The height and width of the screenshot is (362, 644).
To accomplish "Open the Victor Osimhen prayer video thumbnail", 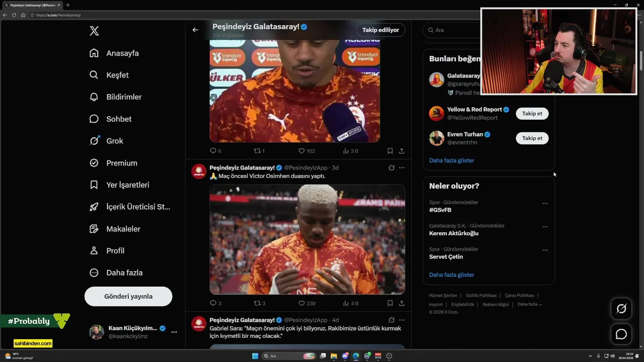I will click(307, 239).
